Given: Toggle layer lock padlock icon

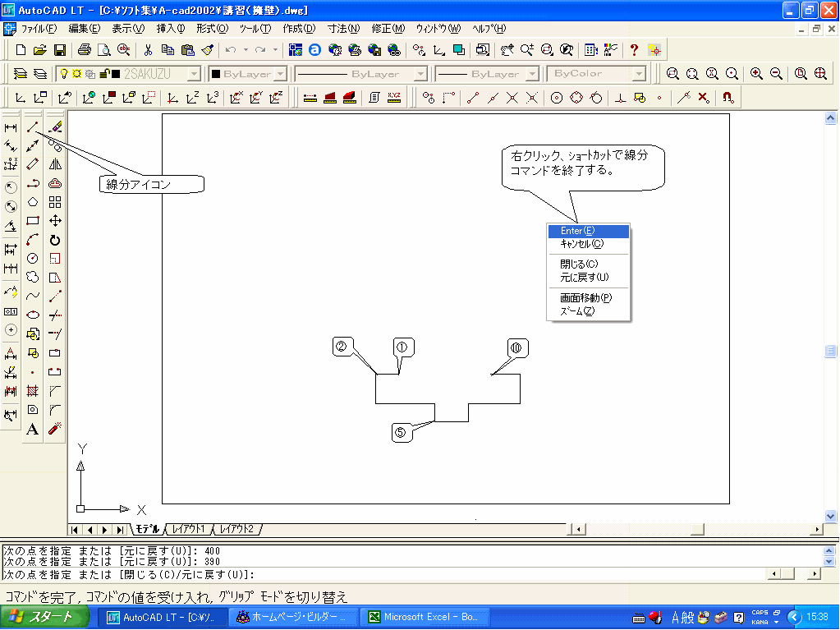Looking at the screenshot, I should (x=105, y=73).
